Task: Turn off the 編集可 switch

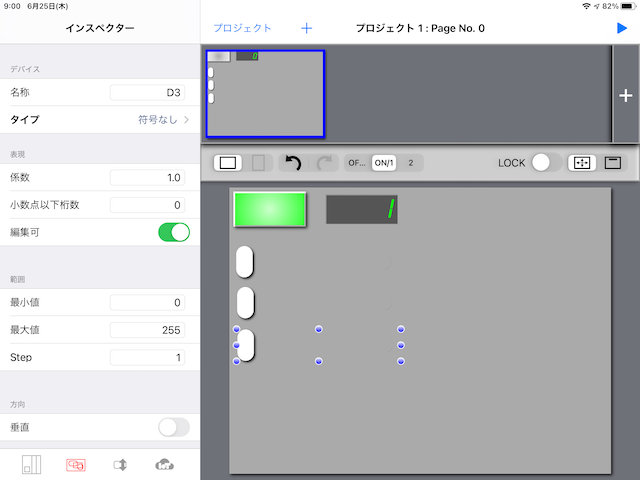Action: coord(174,232)
